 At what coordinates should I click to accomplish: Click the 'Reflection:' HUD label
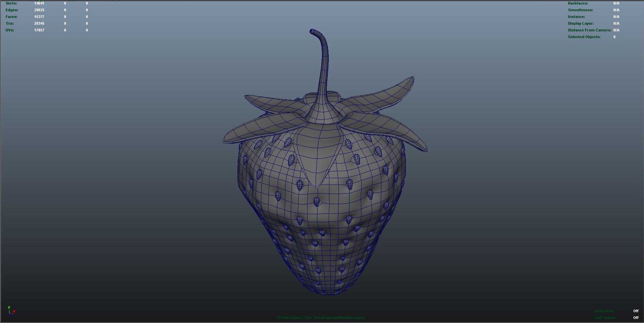pyautogui.click(x=604, y=311)
